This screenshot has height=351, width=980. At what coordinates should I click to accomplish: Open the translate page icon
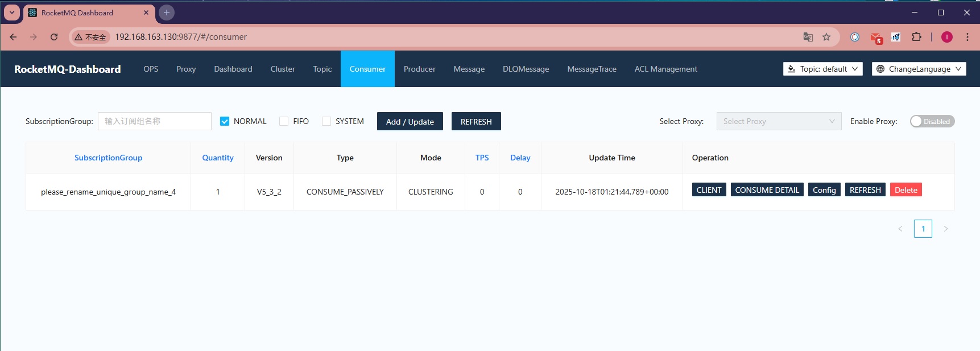tap(808, 37)
